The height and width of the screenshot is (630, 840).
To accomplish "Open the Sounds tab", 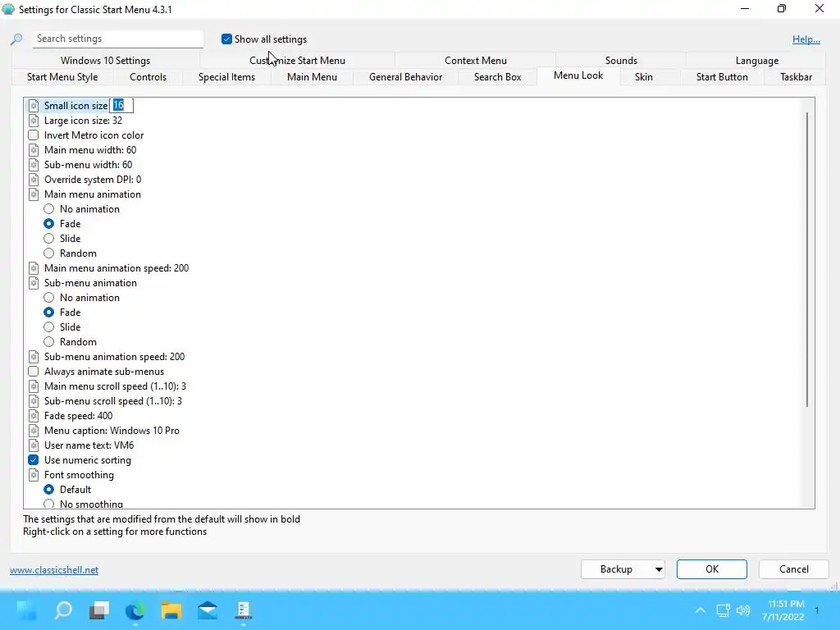I will tap(621, 61).
